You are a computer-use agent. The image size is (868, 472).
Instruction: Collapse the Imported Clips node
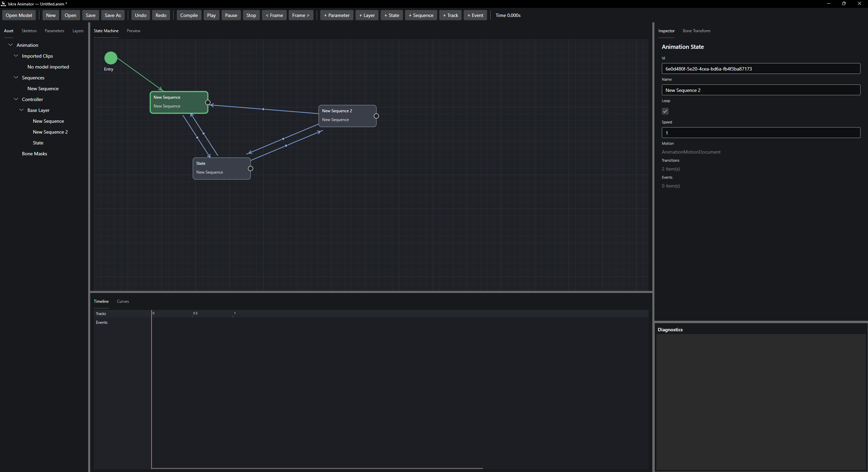pos(16,56)
